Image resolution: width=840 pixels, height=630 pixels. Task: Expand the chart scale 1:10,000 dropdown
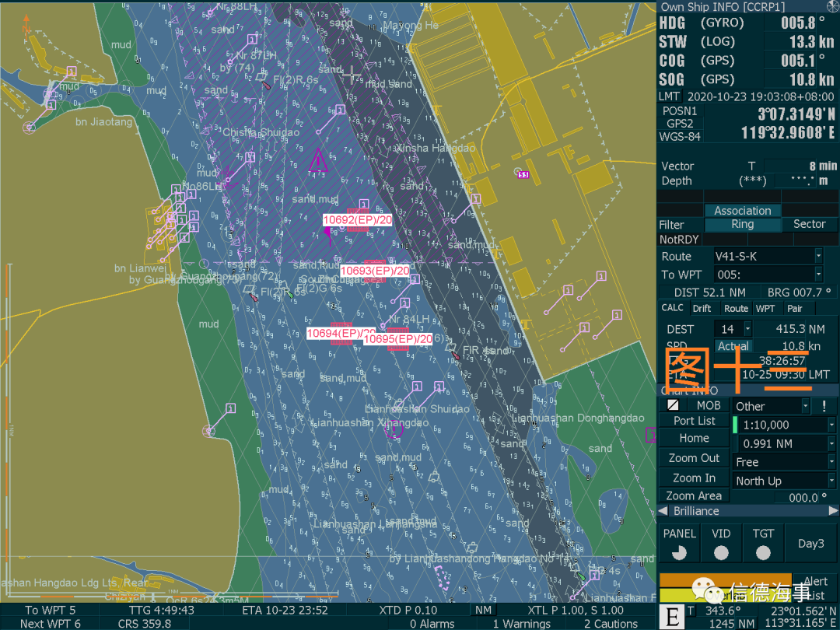click(x=831, y=425)
